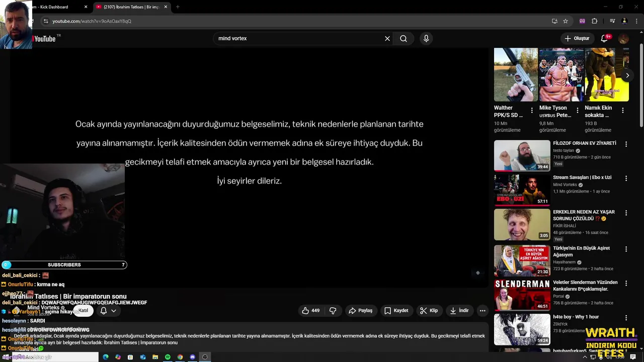The height and width of the screenshot is (362, 644).
Task: Open menu for Stream Savaşları video
Action: click(x=626, y=178)
